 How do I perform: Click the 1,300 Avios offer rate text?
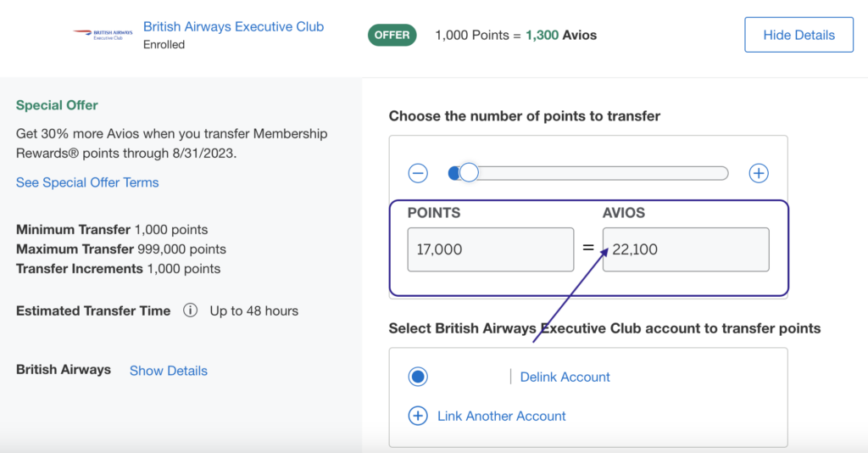point(561,36)
